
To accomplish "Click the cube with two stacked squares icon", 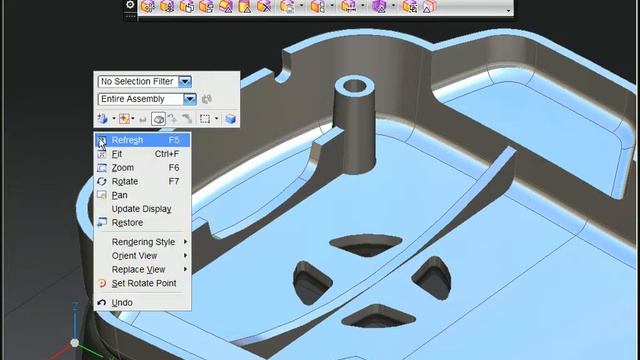I will [x=318, y=6].
